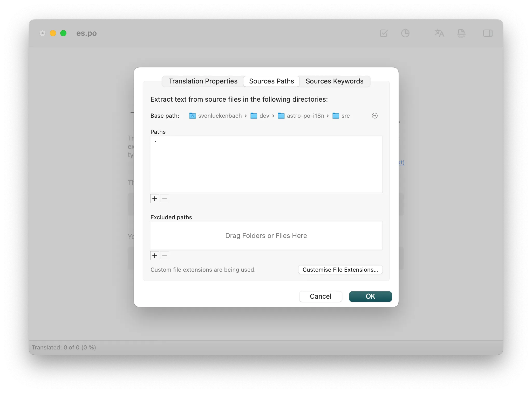Click the remove path minus button
Image resolution: width=532 pixels, height=393 pixels.
click(164, 199)
